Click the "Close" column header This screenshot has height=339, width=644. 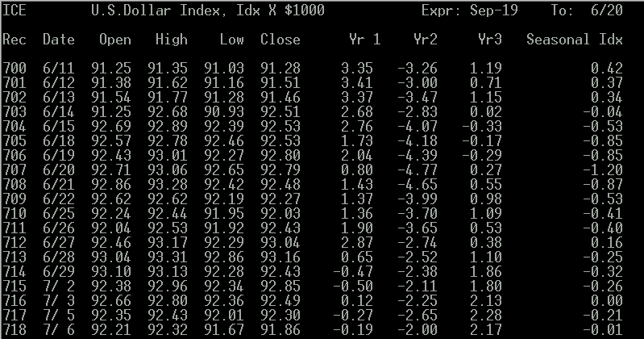280,40
